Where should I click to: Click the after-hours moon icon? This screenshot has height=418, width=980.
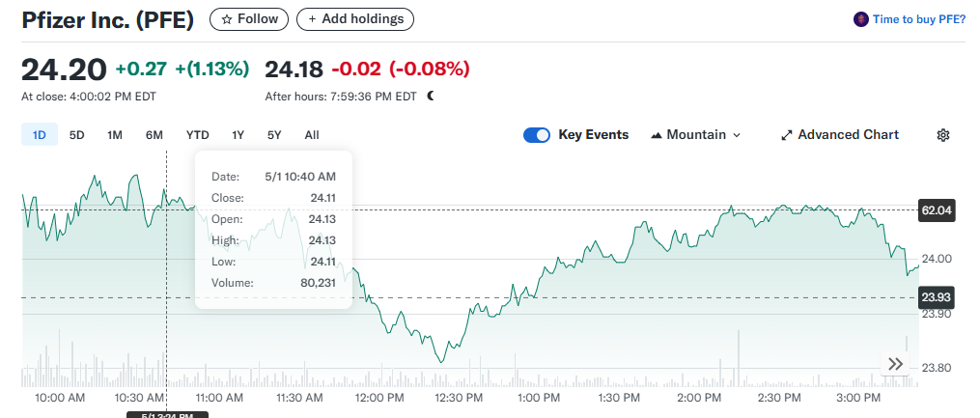point(432,97)
